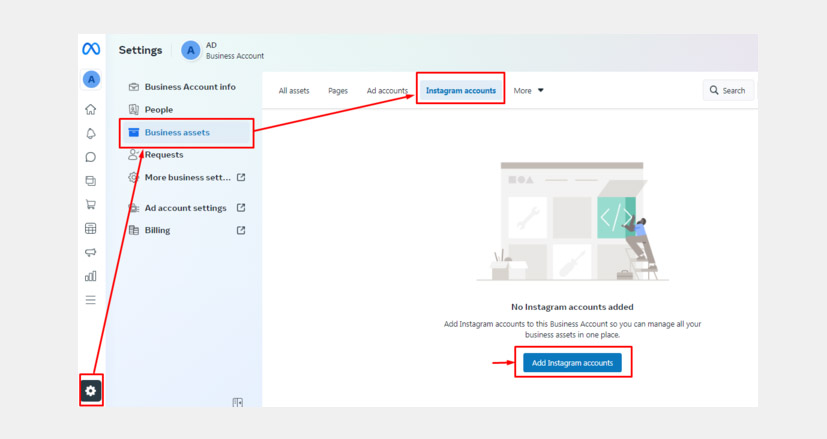Open Commerce cart icon

[91, 204]
